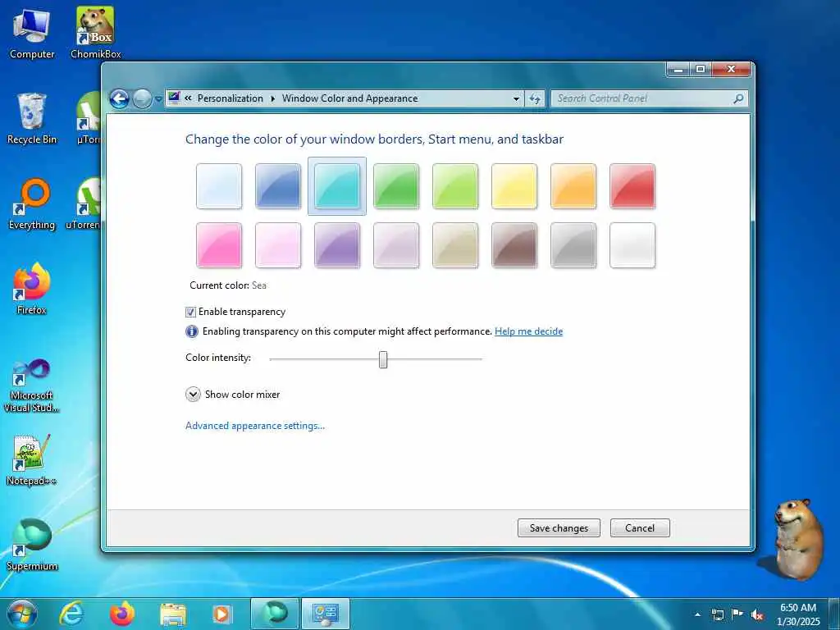The width and height of the screenshot is (840, 630).
Task: Click Window Color and Appearance breadcrumb
Action: pyautogui.click(x=349, y=98)
